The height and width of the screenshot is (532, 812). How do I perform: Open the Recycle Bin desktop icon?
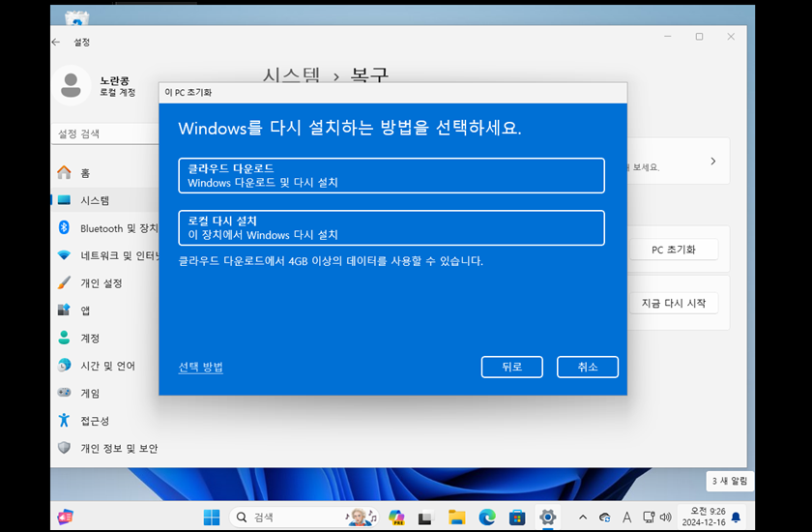(x=76, y=16)
